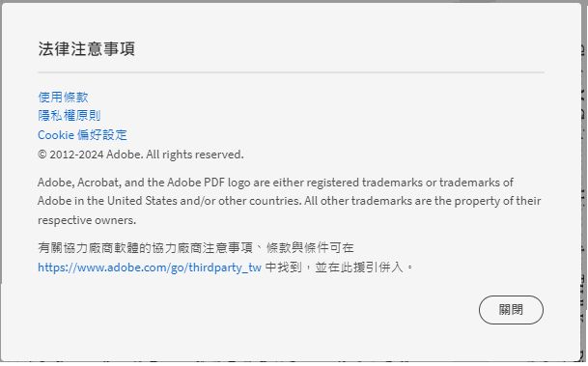Click the 條款與條件可在 phrase
The image size is (588, 366).
click(310, 248)
